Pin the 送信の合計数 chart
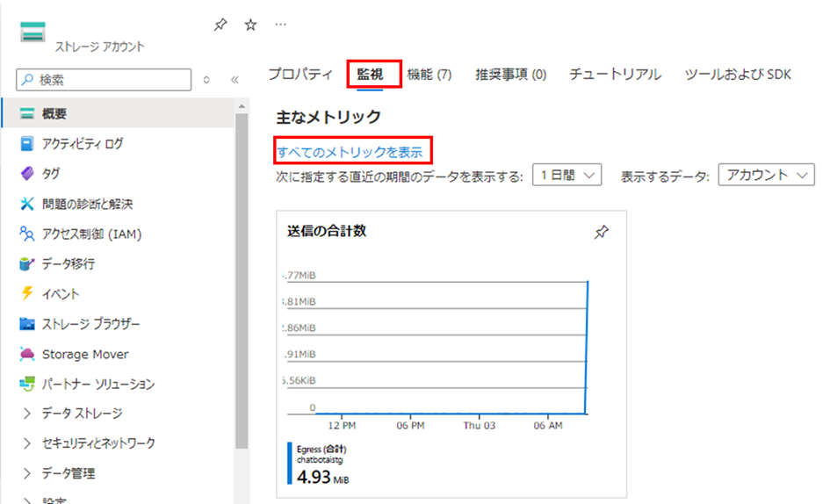Screen dimensions: 830x504 pyautogui.click(x=602, y=232)
